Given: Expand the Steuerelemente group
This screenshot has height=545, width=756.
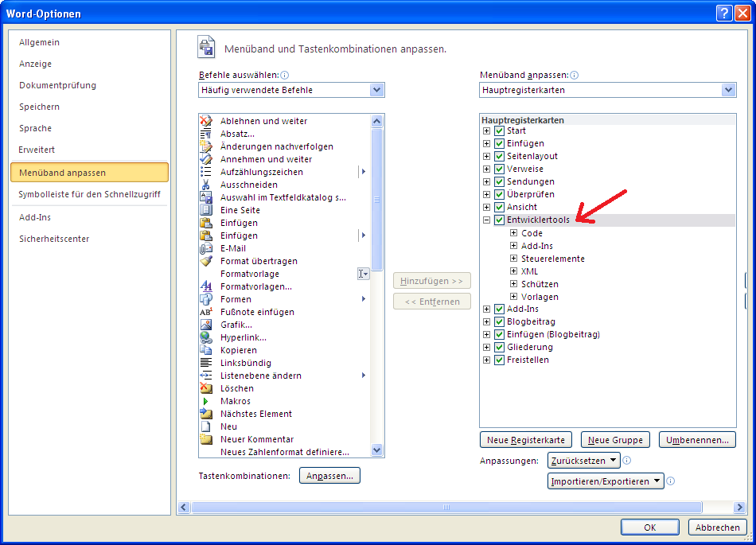Looking at the screenshot, I should click(514, 259).
